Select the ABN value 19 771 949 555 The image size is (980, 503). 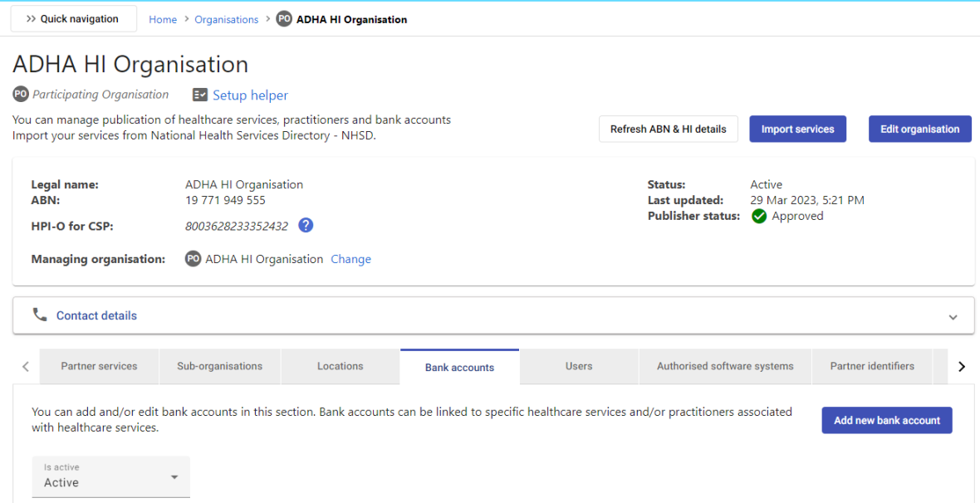click(225, 200)
